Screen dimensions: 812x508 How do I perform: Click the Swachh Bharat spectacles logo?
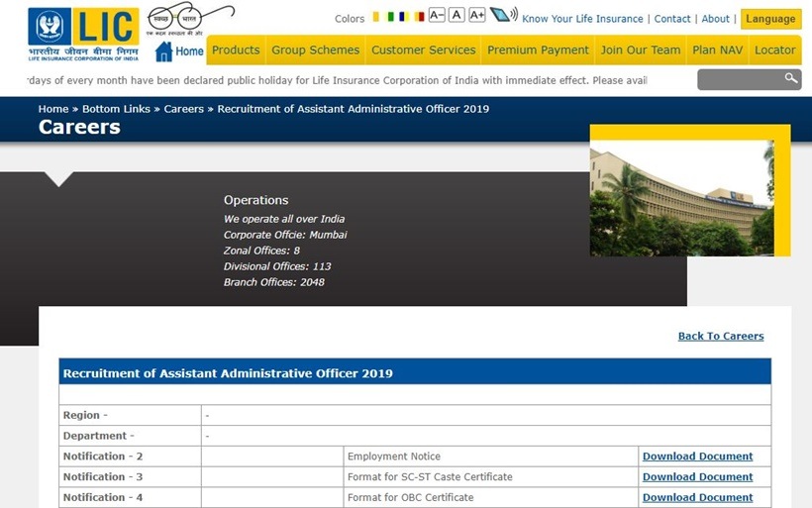[x=190, y=19]
